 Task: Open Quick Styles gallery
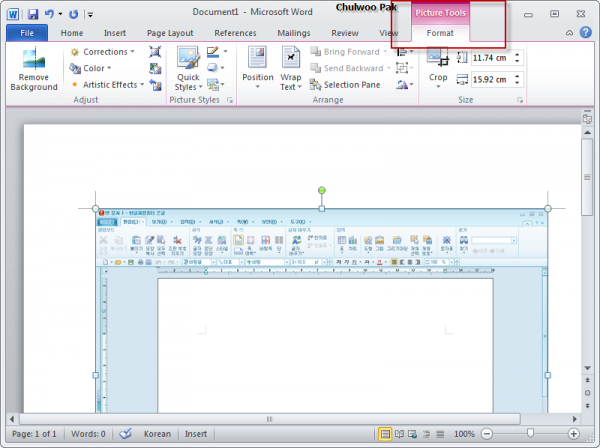pos(188,68)
